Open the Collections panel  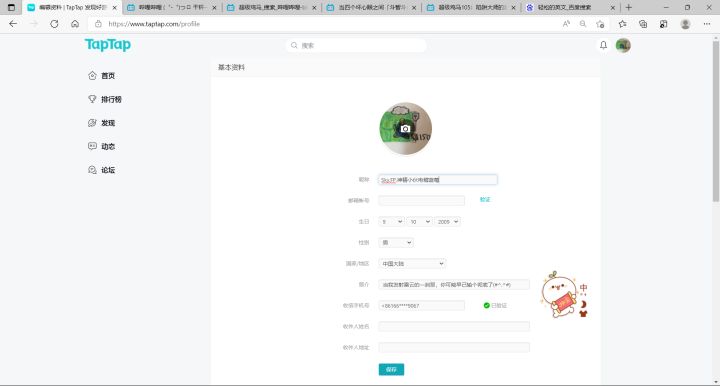(643, 24)
